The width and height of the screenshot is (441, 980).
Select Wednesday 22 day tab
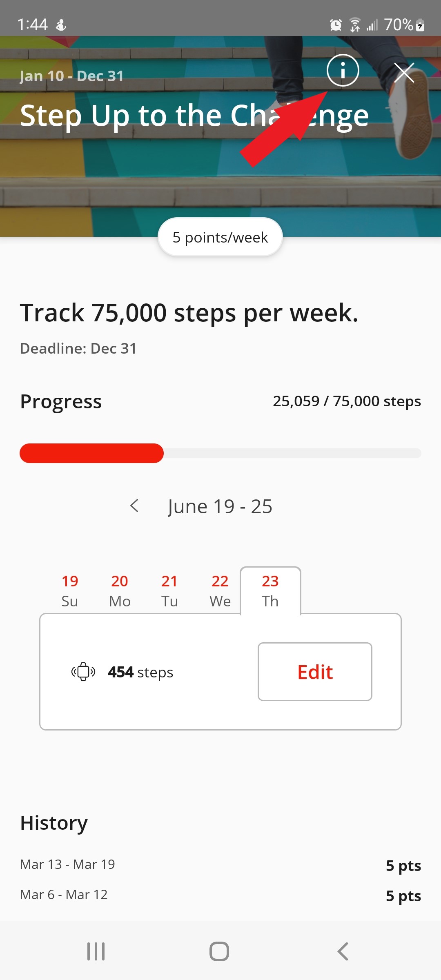220,590
